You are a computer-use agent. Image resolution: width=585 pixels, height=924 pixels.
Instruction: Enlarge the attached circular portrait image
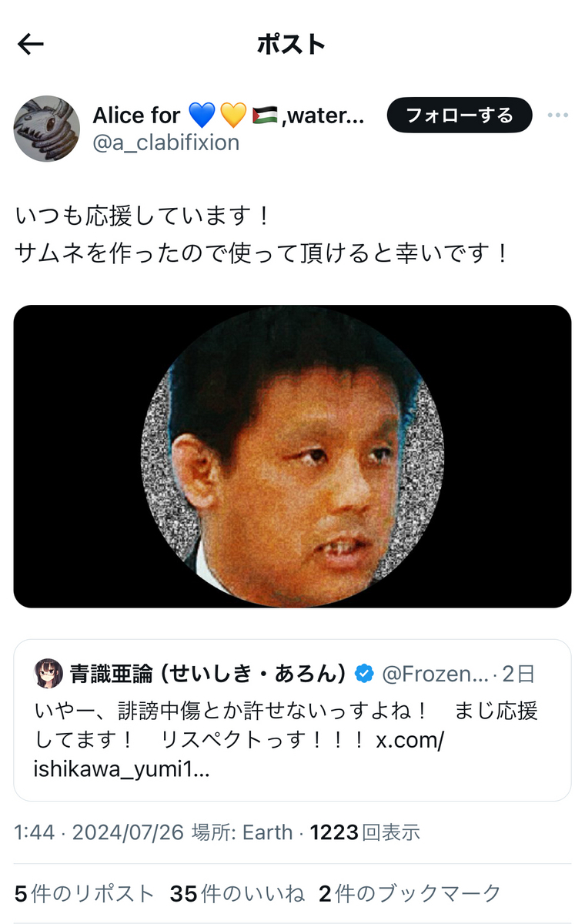(x=292, y=457)
